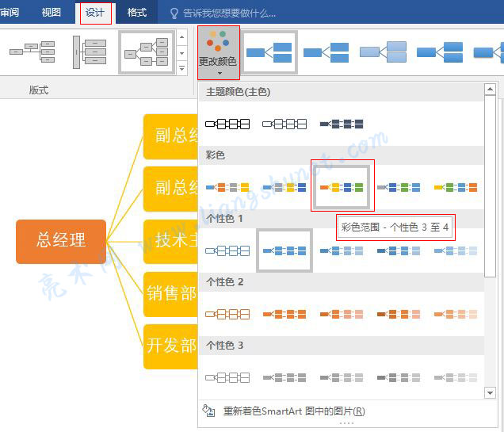
Task: Click scroll-down arrow of color menu
Action: 490,393
